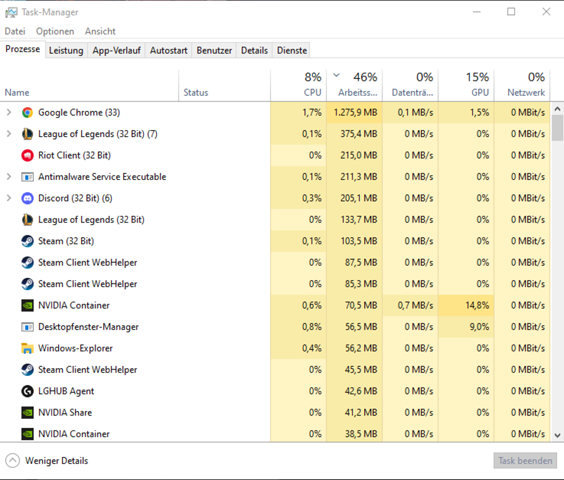Click the process list scrollbar thumb
The width and height of the screenshot is (564, 480).
tap(557, 128)
